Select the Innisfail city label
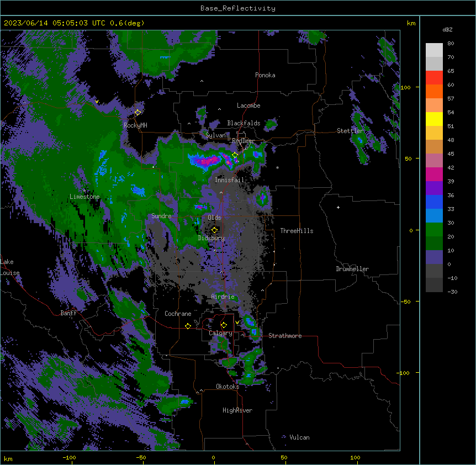Screen dimensions: 476x465 [x=229, y=180]
